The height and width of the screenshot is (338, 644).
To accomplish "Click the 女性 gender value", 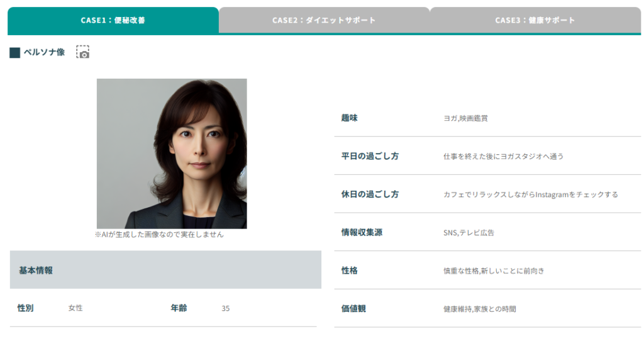I will point(75,308).
